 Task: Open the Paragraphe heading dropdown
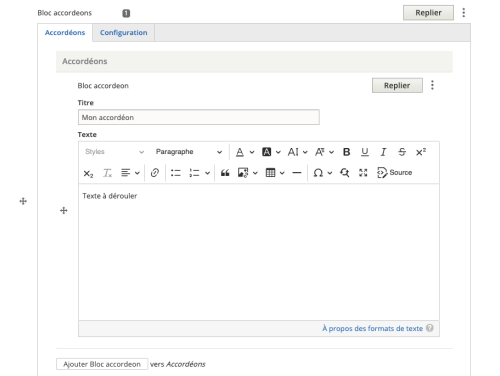189,152
